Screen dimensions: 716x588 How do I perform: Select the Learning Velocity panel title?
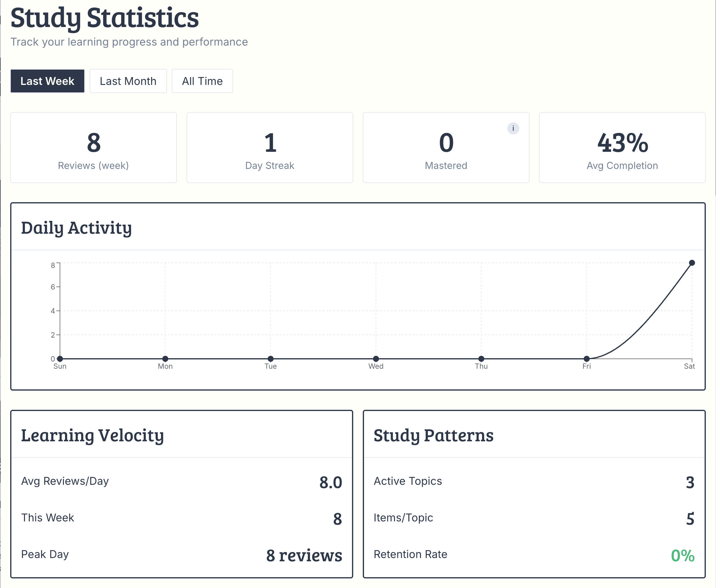[92, 436]
